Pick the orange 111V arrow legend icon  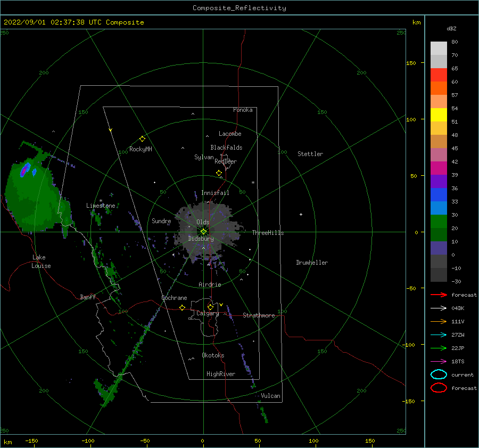439,321
